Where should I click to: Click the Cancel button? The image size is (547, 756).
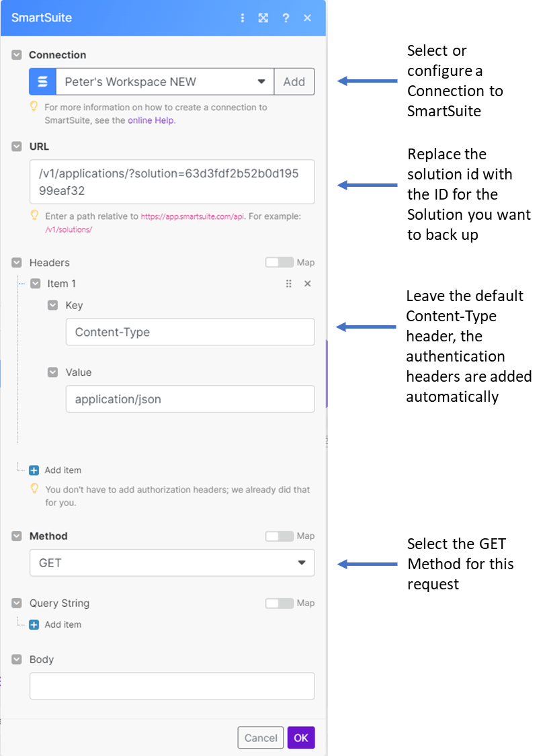(261, 738)
